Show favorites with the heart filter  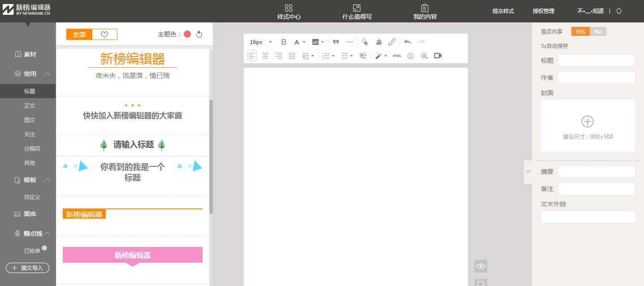pos(104,35)
